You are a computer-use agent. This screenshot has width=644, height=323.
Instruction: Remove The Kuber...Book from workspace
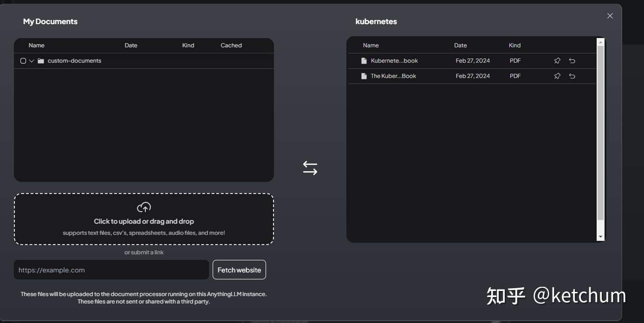click(572, 76)
